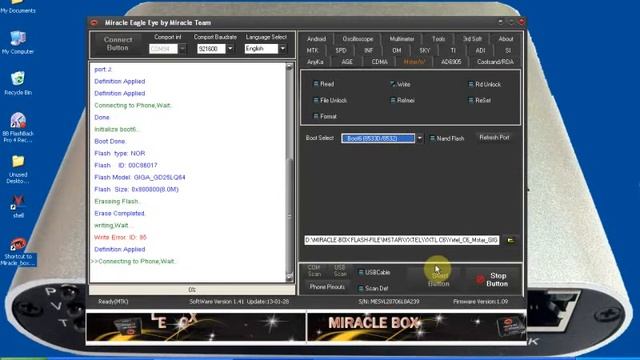Switch to the SPD tab

pos(340,50)
